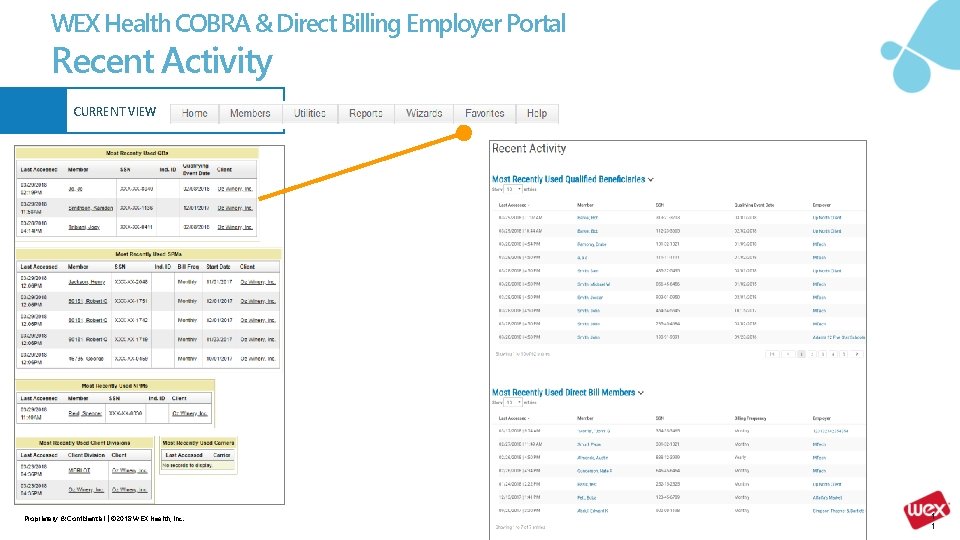Select page 2 in Qualified Beneficiaries pagination
The image size is (960, 540).
click(x=812, y=354)
